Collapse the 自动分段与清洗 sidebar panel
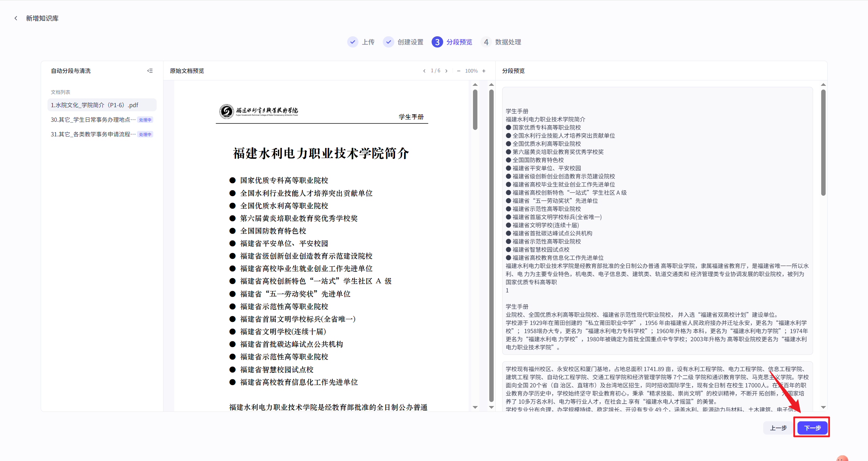This screenshot has width=868, height=461. [150, 71]
